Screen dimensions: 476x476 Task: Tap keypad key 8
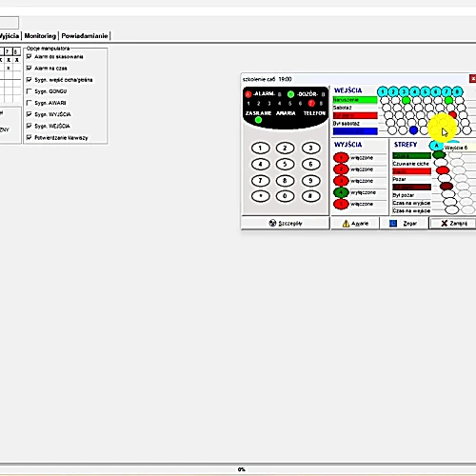coord(285,181)
